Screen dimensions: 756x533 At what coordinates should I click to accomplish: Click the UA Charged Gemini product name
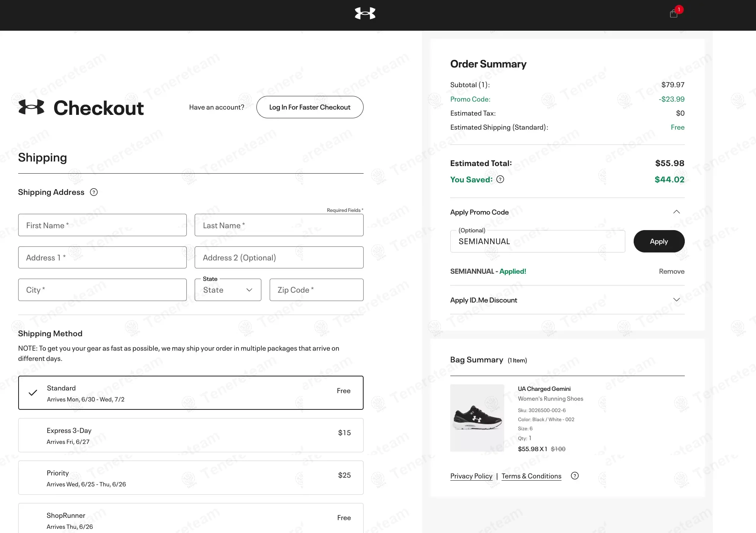(544, 389)
